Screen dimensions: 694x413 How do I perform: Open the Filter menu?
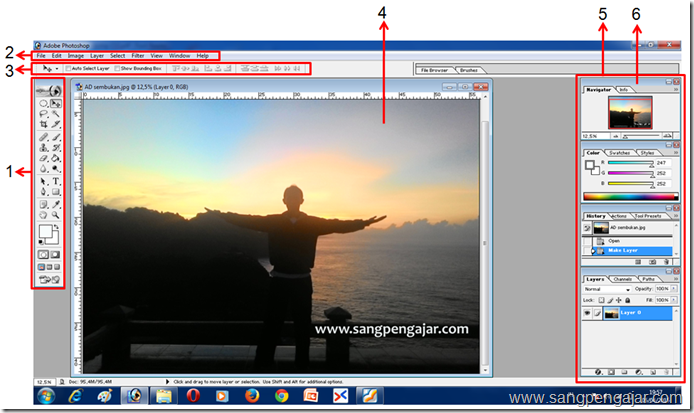(138, 56)
